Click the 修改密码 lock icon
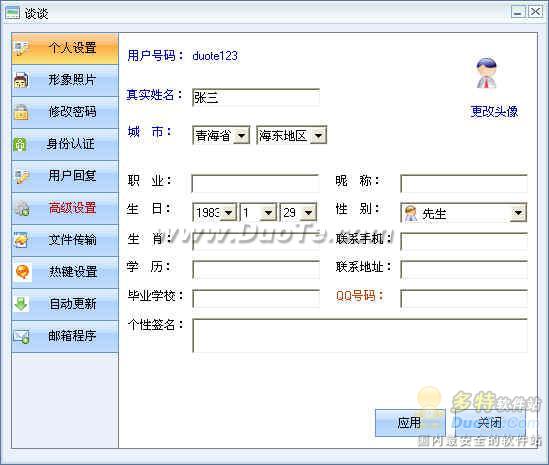This screenshot has width=549, height=465. coord(21,112)
